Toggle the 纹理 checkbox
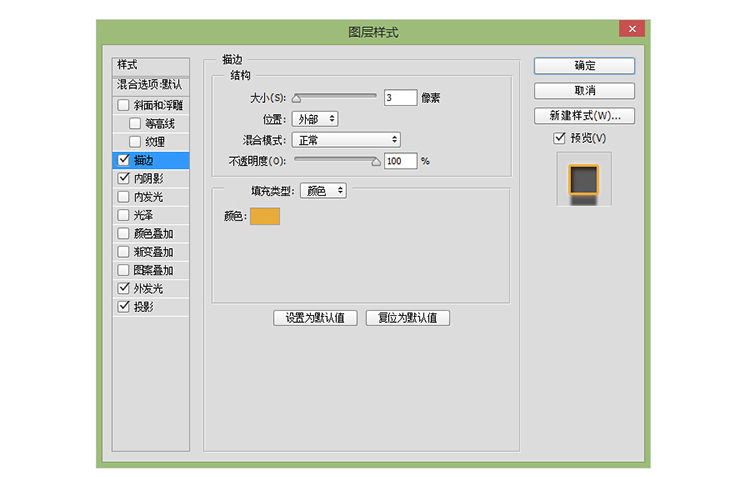Viewport: 750px width, 477px height. [135, 142]
